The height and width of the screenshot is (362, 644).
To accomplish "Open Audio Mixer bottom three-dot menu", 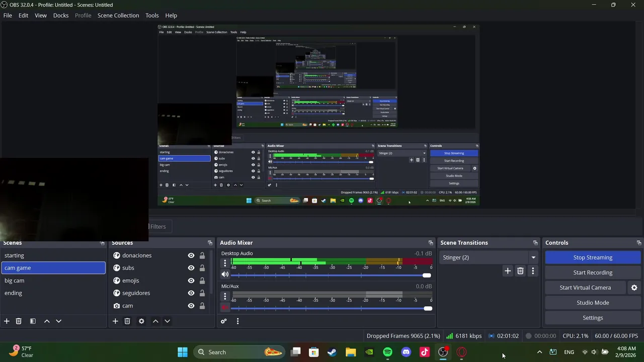I will tap(237, 321).
